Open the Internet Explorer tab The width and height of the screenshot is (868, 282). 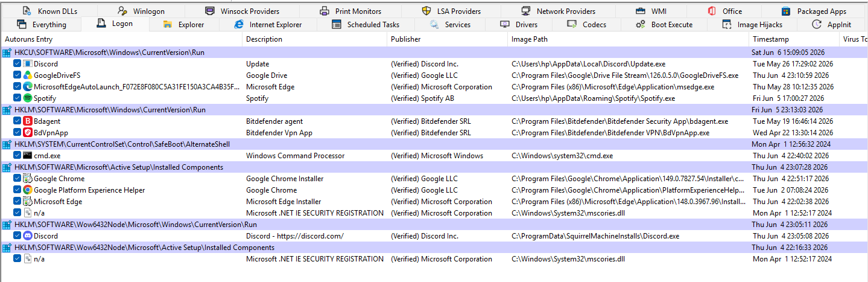(267, 25)
